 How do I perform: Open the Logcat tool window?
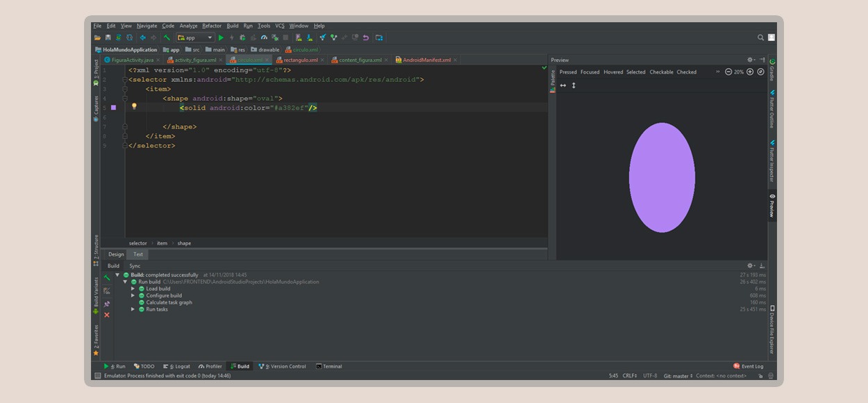point(176,366)
